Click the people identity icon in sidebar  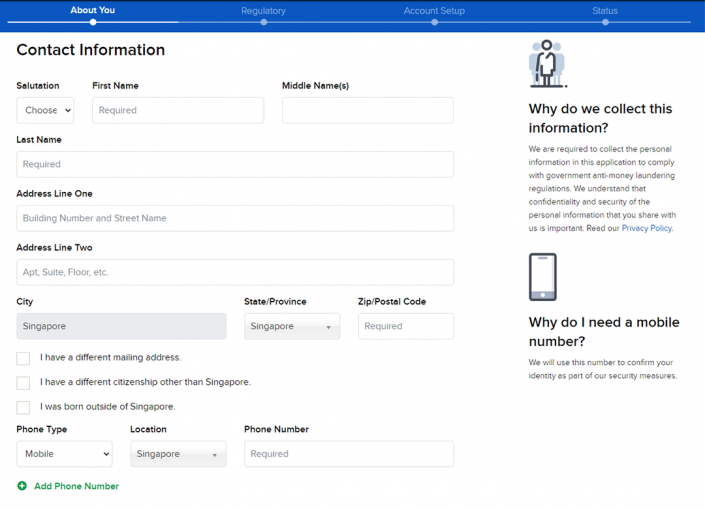click(546, 64)
